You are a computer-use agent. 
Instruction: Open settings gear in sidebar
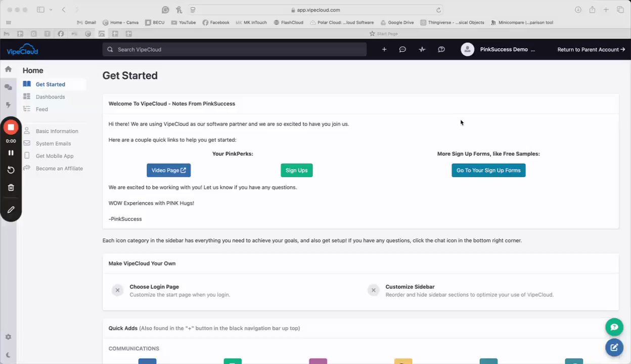pos(8,337)
